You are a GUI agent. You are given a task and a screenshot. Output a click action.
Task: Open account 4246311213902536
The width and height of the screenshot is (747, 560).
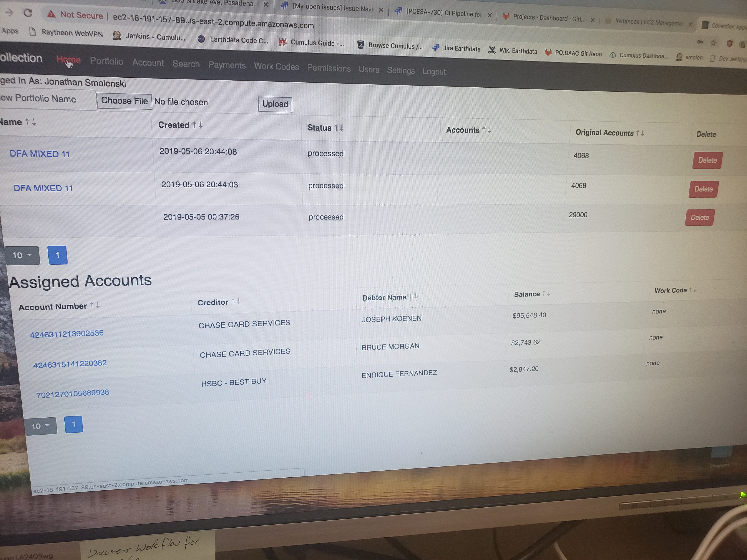pos(67,334)
